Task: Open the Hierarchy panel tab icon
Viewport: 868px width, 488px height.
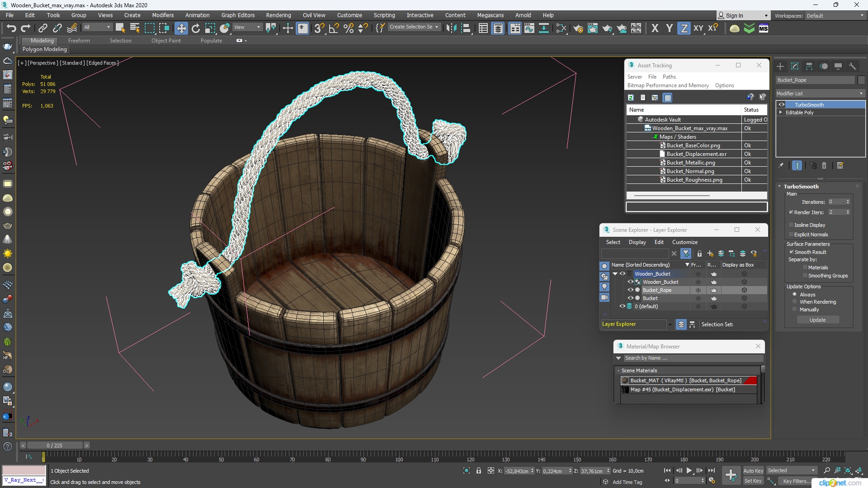Action: pyautogui.click(x=809, y=66)
